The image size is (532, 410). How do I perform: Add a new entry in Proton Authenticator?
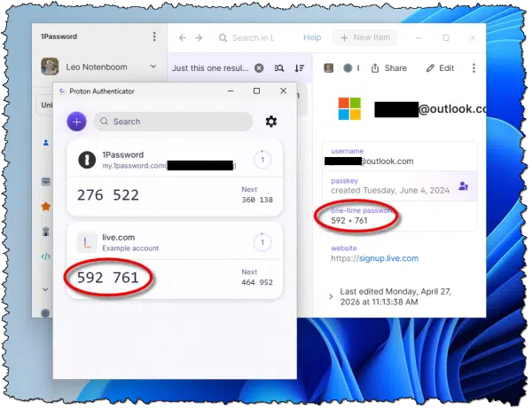pos(76,122)
